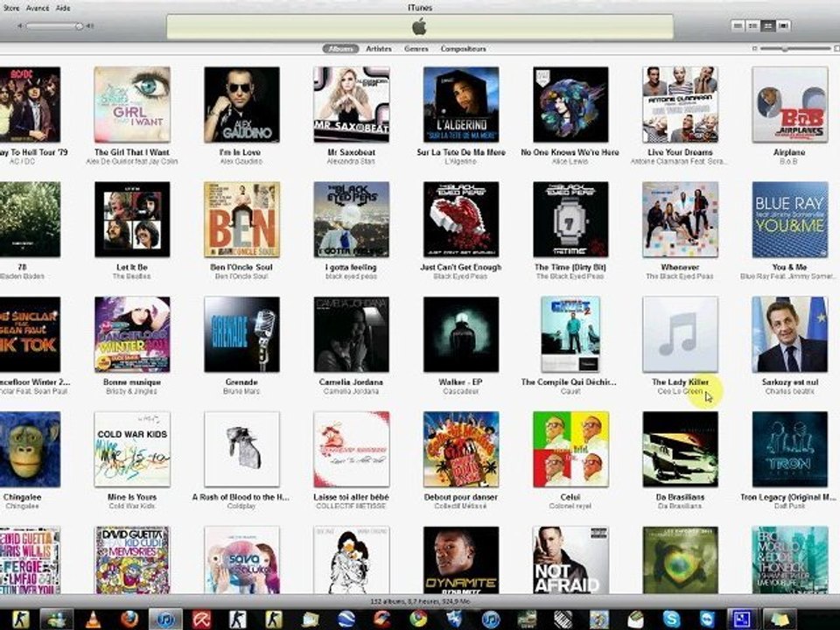The width and height of the screenshot is (840, 630).
Task: Select Cold War Kids Mine Is Yours
Action: [x=132, y=450]
